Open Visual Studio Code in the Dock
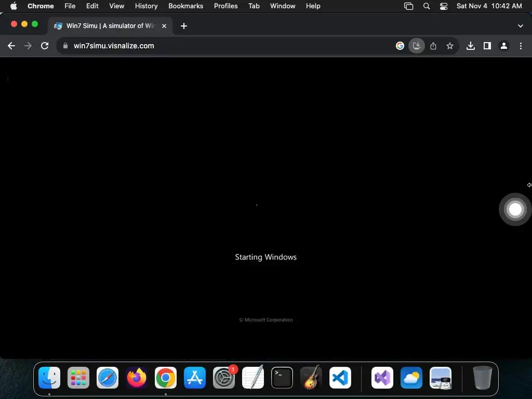The width and height of the screenshot is (532, 399). [x=340, y=378]
